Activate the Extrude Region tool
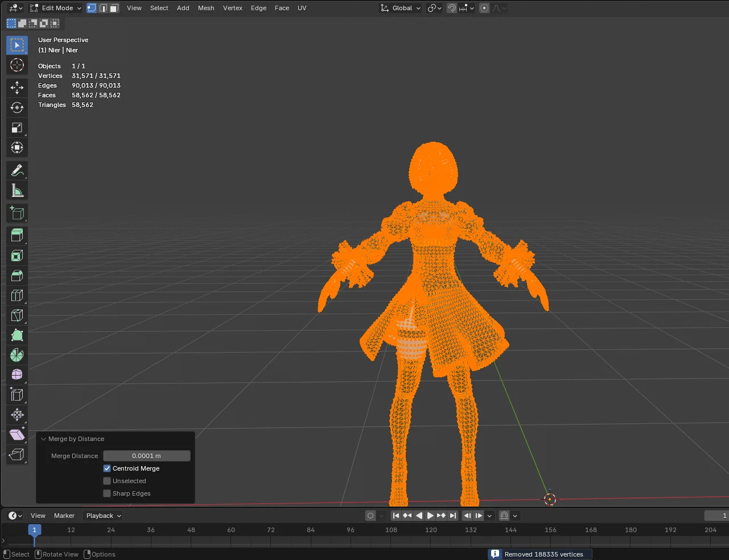Viewport: 729px width, 560px height. click(17, 236)
